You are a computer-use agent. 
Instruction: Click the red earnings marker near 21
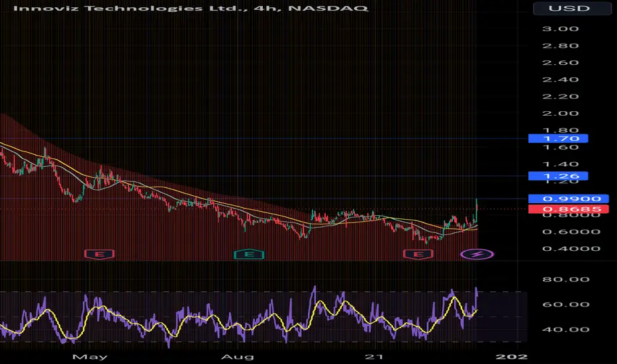tap(418, 254)
